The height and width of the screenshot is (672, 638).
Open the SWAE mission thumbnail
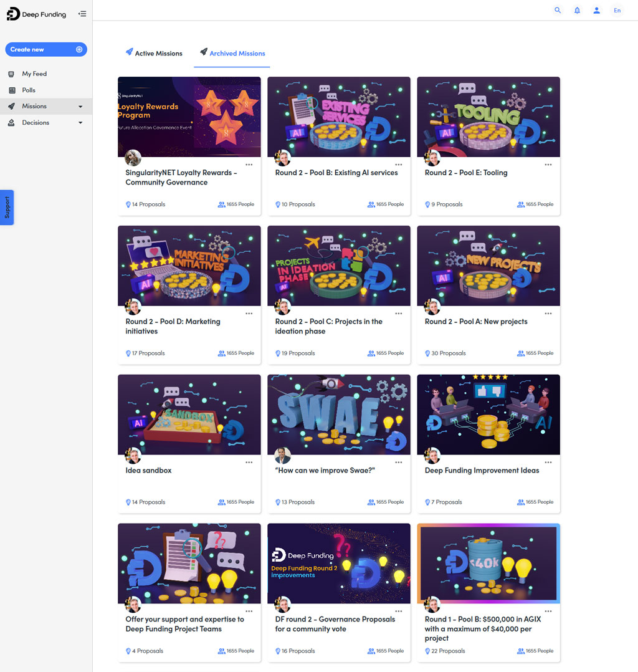coord(339,415)
